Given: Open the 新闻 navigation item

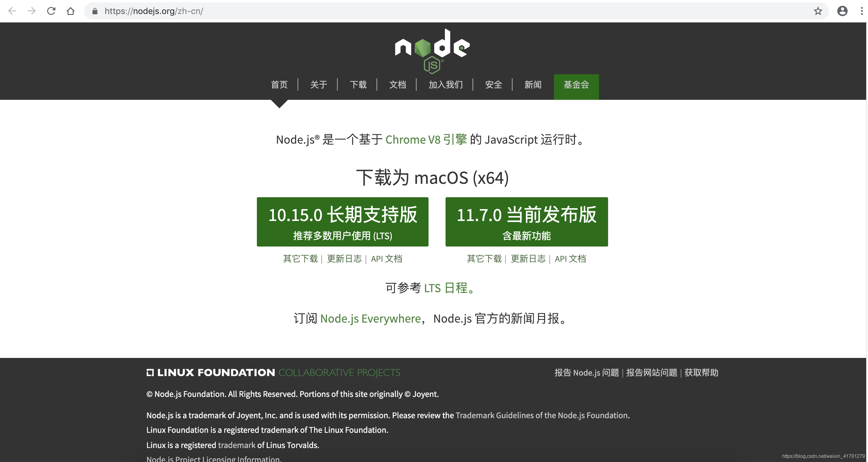Looking at the screenshot, I should pyautogui.click(x=533, y=85).
